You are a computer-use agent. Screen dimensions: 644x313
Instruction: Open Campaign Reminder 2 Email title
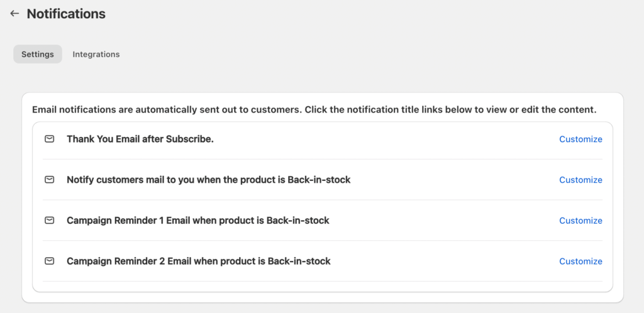click(x=198, y=261)
